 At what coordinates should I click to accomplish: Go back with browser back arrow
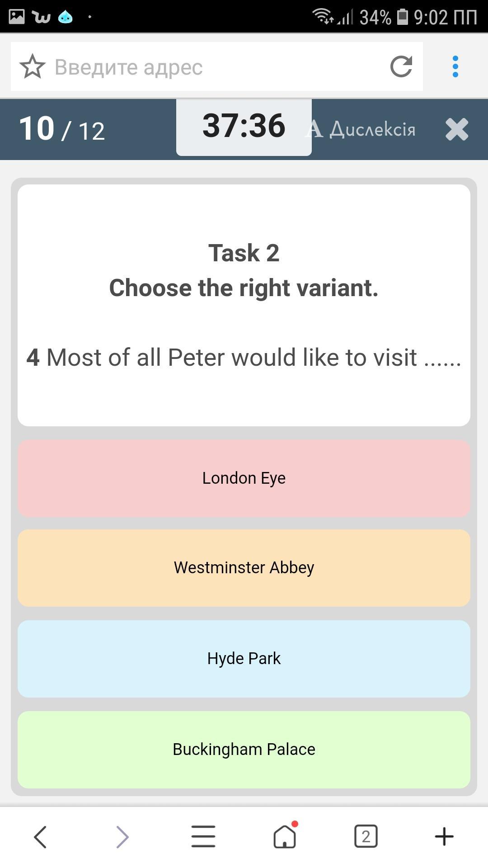coord(40,837)
